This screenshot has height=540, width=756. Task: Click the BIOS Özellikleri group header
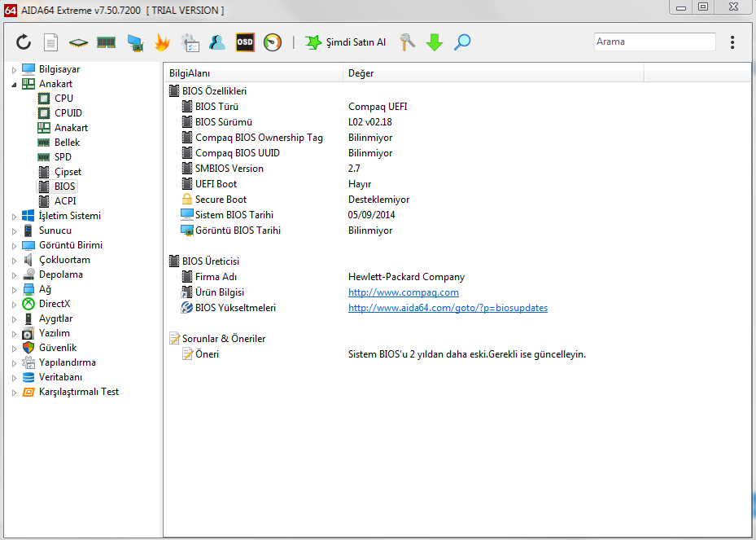(214, 91)
